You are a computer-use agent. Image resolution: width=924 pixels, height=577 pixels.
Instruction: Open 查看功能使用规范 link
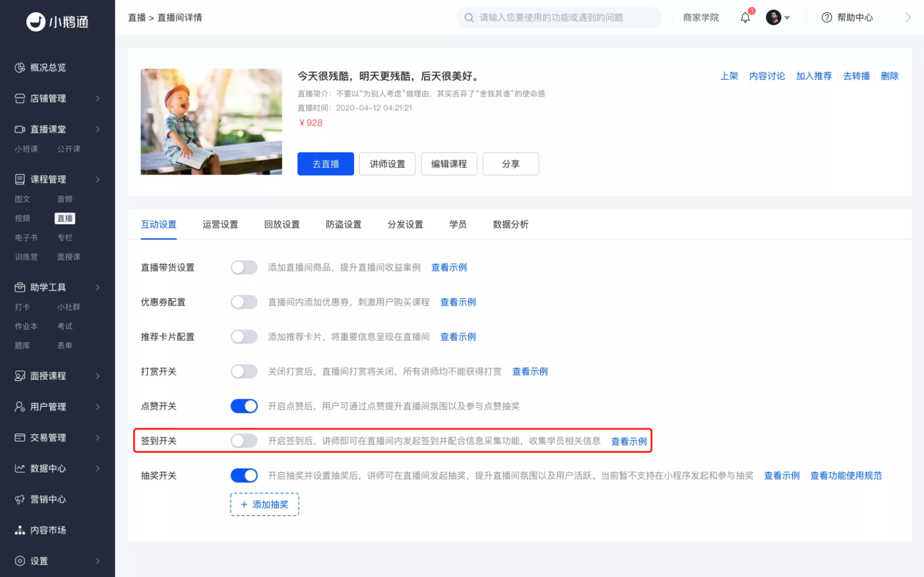pyautogui.click(x=846, y=476)
